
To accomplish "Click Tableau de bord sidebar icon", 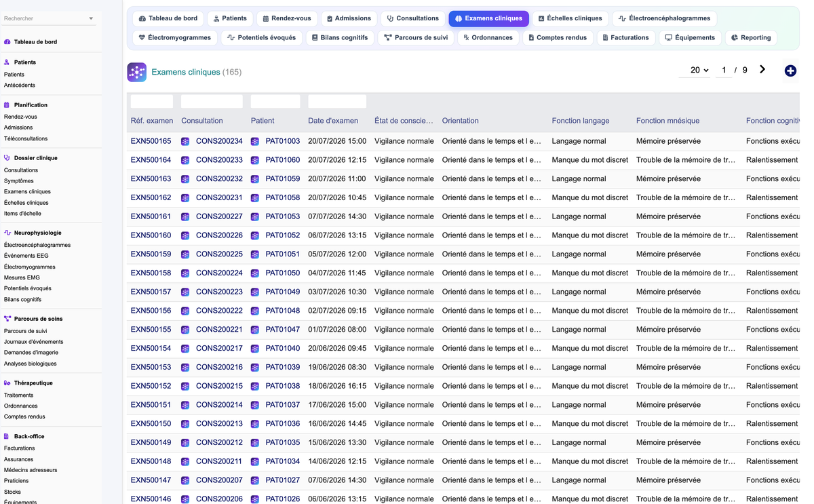I will tap(7, 41).
